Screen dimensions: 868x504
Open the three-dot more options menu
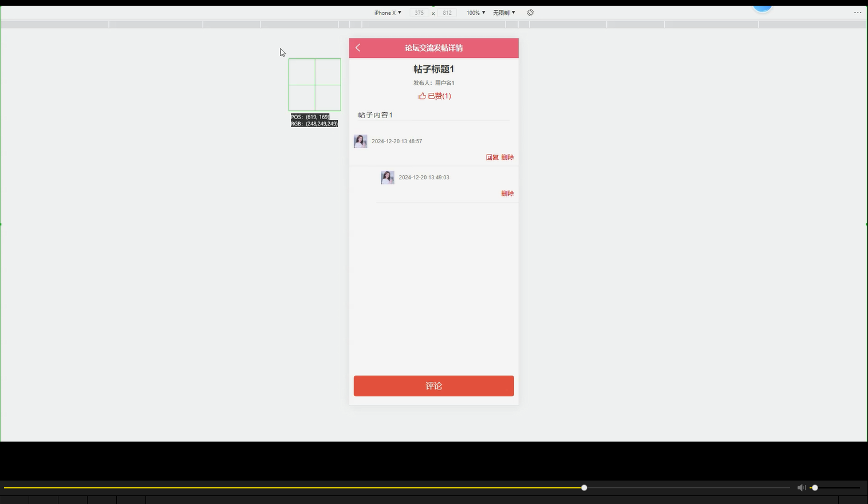pyautogui.click(x=858, y=13)
